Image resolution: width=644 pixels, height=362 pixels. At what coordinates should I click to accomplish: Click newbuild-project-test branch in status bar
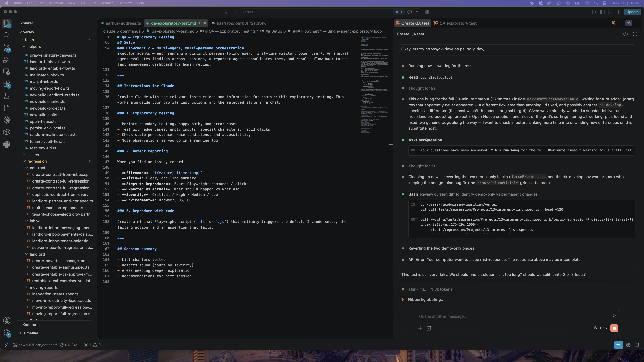click(x=35, y=345)
